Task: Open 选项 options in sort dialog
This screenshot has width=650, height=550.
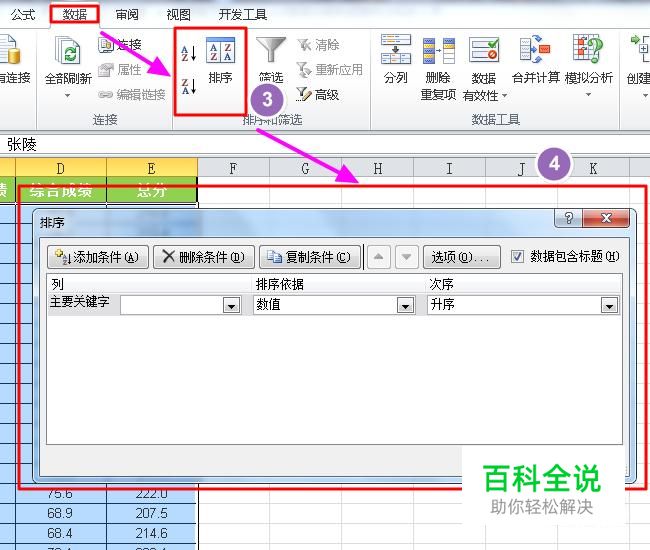Action: point(461,257)
